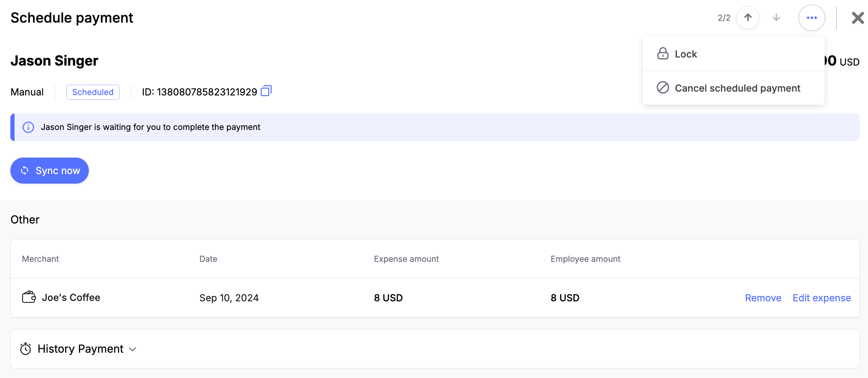
Task: Select Lock from the options menu
Action: [686, 54]
